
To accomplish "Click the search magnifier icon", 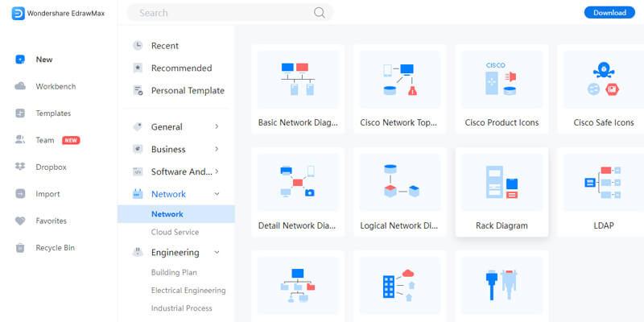I will click(x=319, y=13).
